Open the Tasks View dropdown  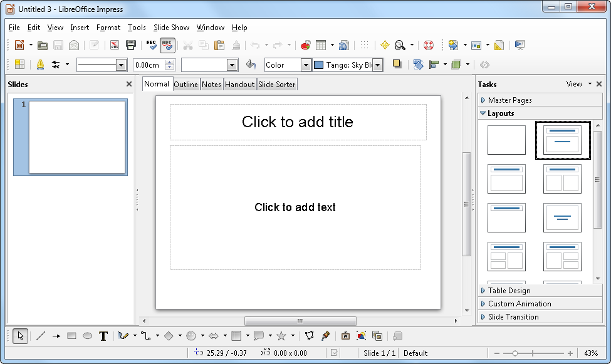coord(578,84)
